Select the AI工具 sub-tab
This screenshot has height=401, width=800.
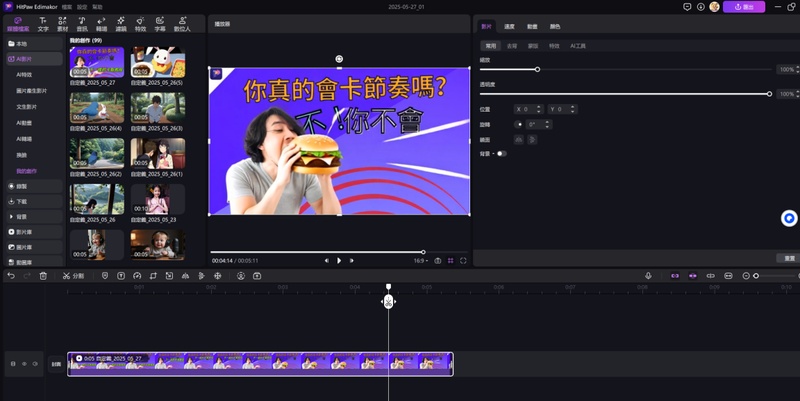[578, 46]
